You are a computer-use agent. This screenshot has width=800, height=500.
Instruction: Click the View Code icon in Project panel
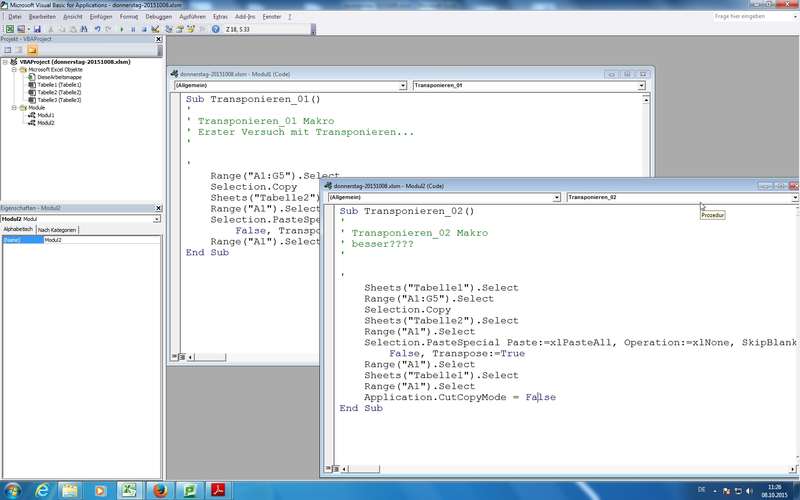(x=7, y=49)
